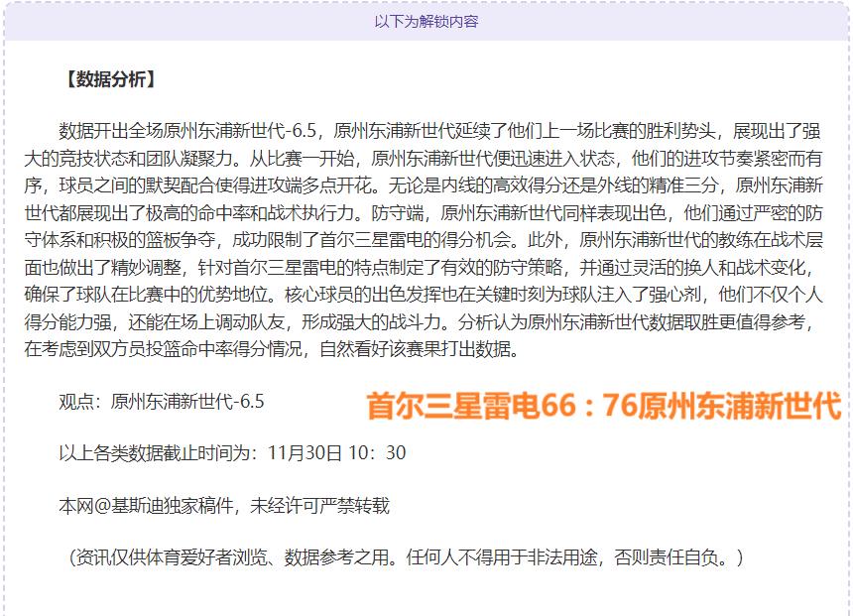The image size is (853, 616).
Task: Click paragraph line starting 数据开出全场原州东浦新世代-6.5
Action: 439,131
